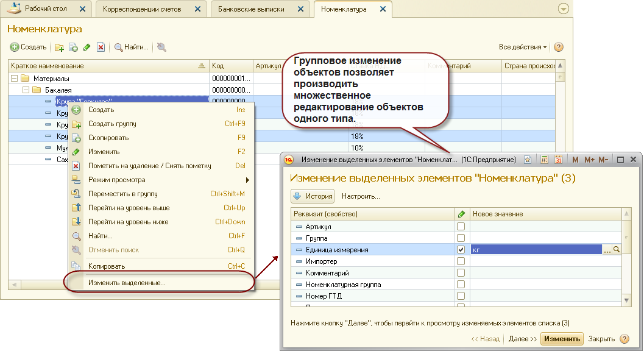
Task: Click the create group folder toolbar icon
Action: point(59,48)
